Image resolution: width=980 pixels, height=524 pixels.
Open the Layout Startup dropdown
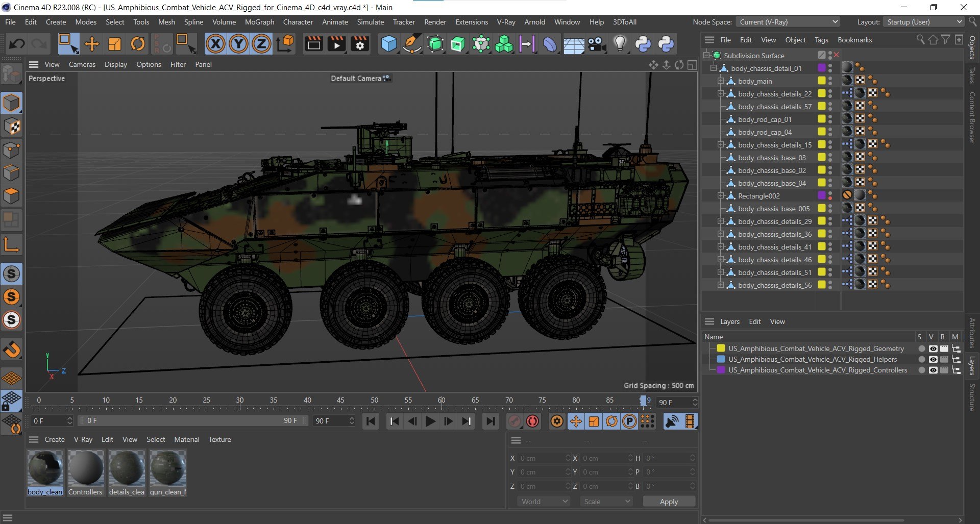click(924, 22)
